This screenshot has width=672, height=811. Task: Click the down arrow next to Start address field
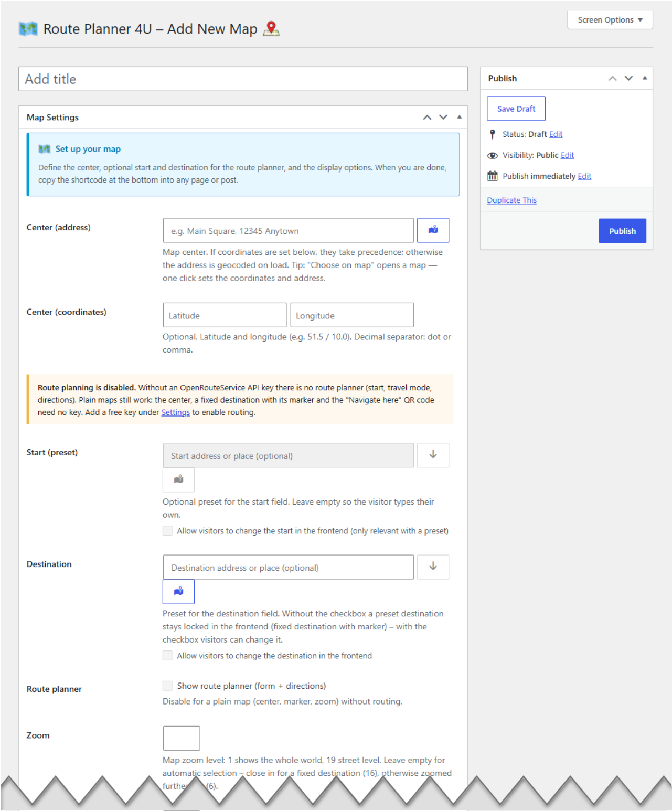433,455
